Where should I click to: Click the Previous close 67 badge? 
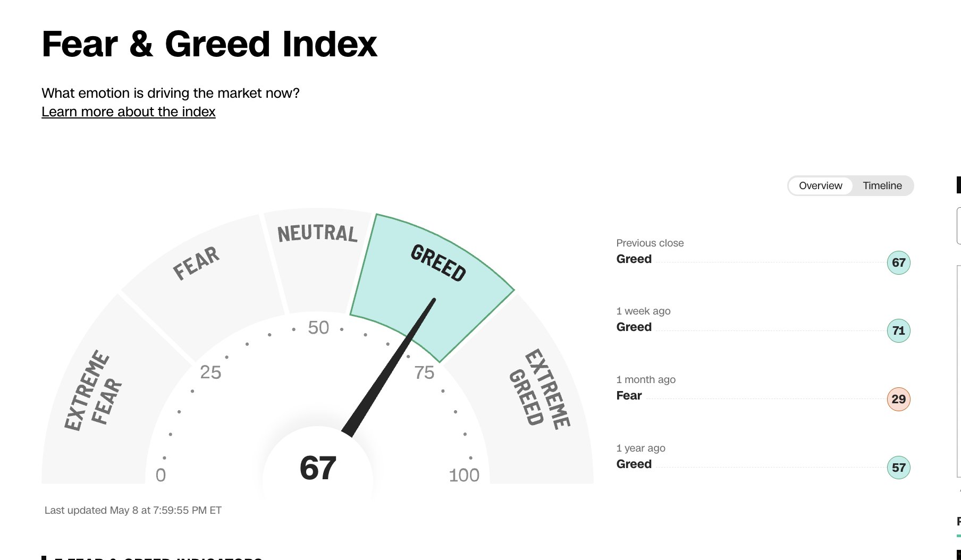point(898,262)
